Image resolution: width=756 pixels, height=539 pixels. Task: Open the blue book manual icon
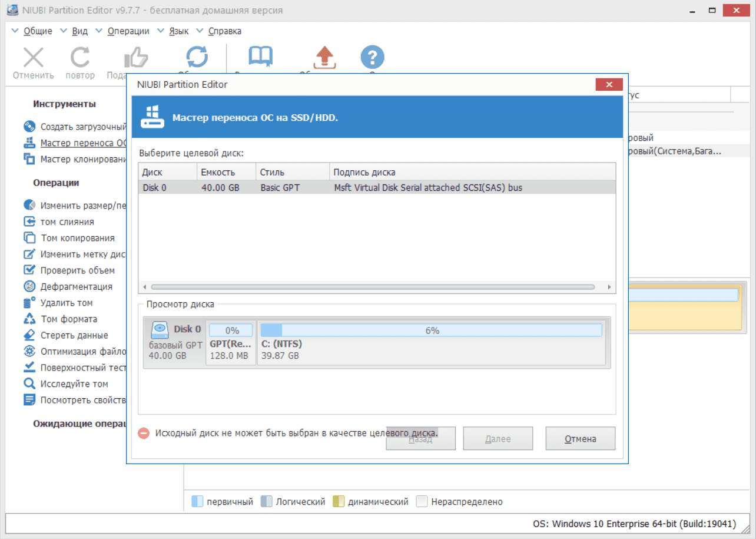click(x=260, y=57)
